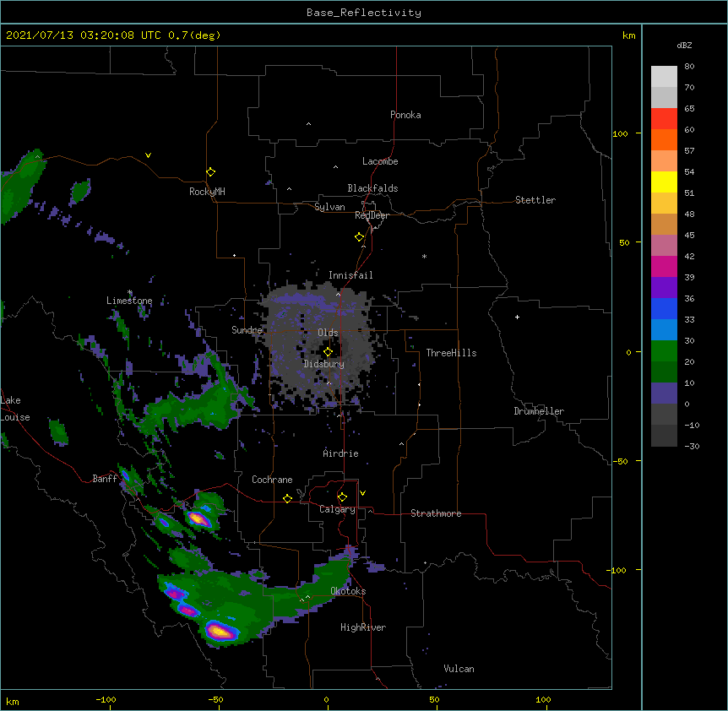Click the Vulcan label
The height and width of the screenshot is (711, 728).
[459, 669]
